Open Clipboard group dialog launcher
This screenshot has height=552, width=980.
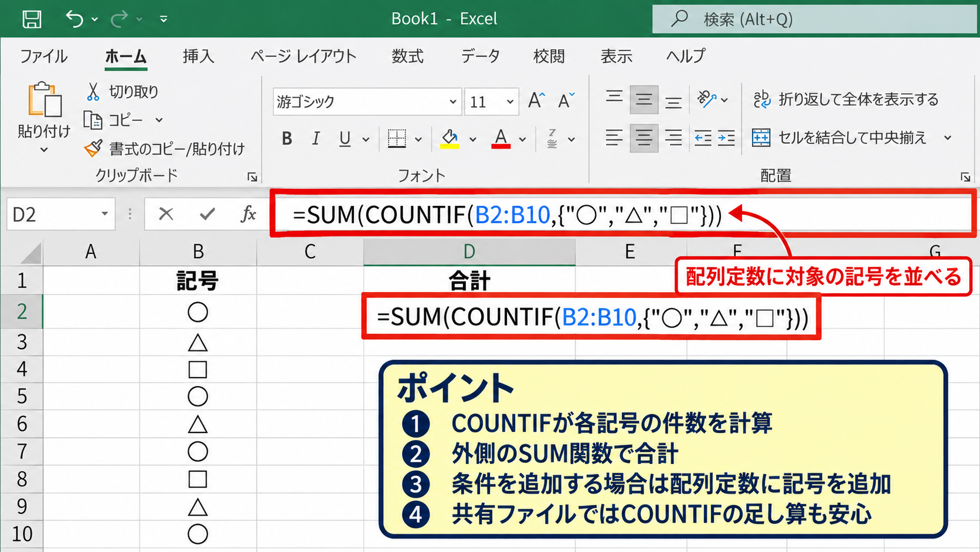pos(252,177)
